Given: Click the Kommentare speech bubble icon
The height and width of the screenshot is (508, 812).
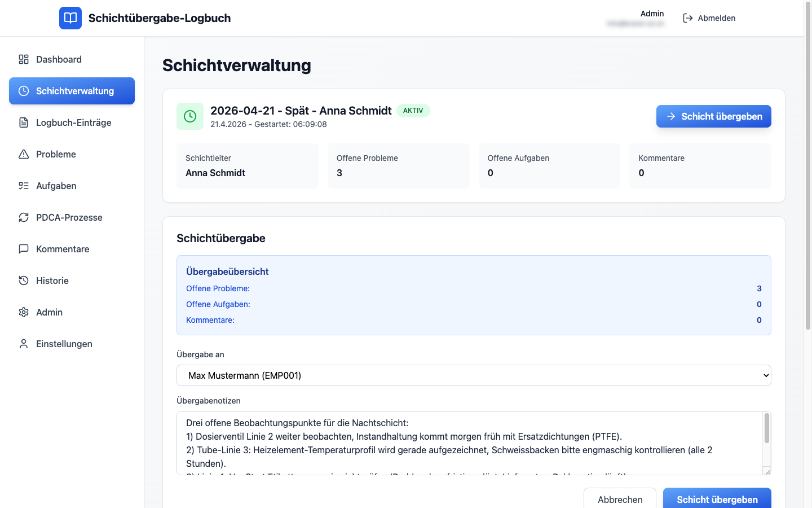Looking at the screenshot, I should 24,249.
